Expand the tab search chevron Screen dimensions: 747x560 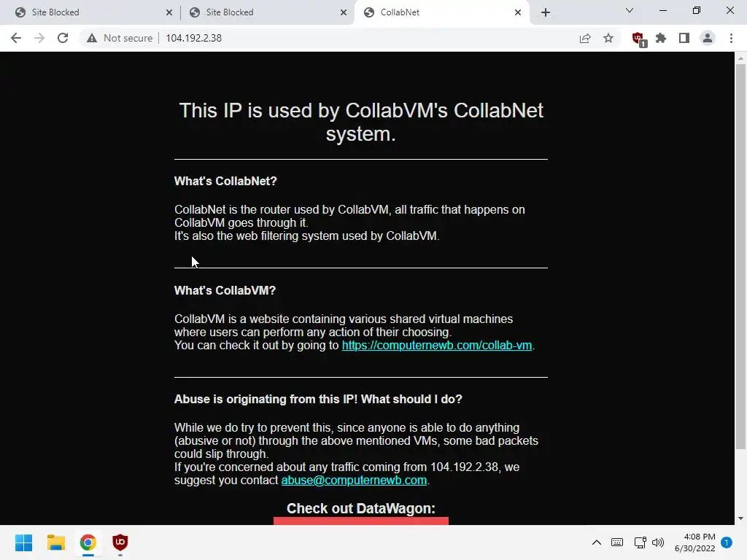pyautogui.click(x=630, y=10)
